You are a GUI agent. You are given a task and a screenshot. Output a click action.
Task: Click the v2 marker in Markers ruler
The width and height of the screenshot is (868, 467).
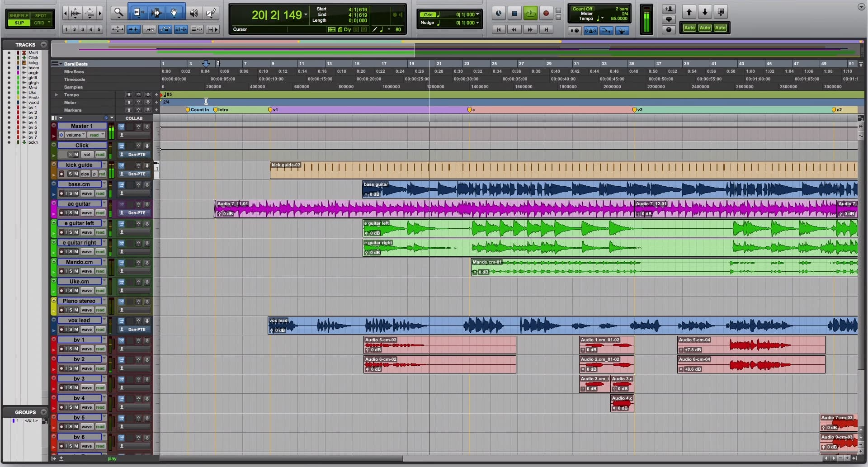(635, 110)
